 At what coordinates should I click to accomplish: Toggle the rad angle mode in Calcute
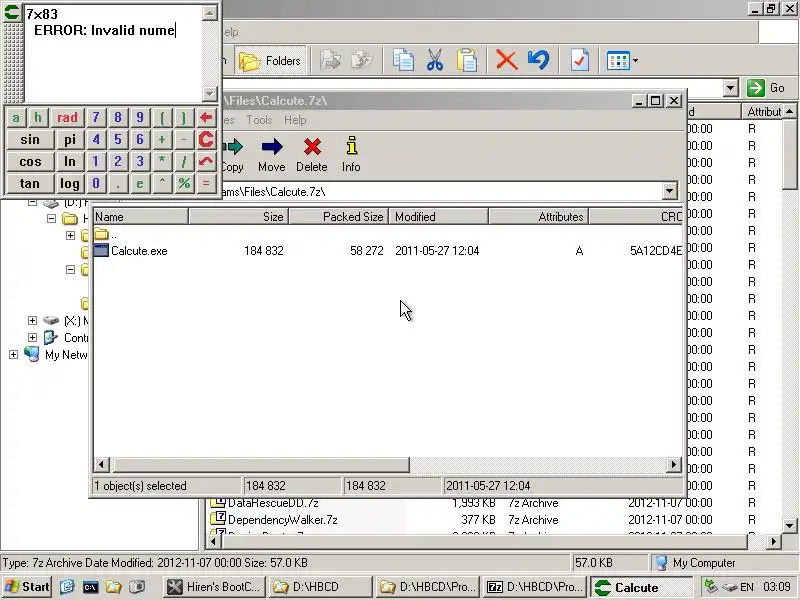click(67, 118)
